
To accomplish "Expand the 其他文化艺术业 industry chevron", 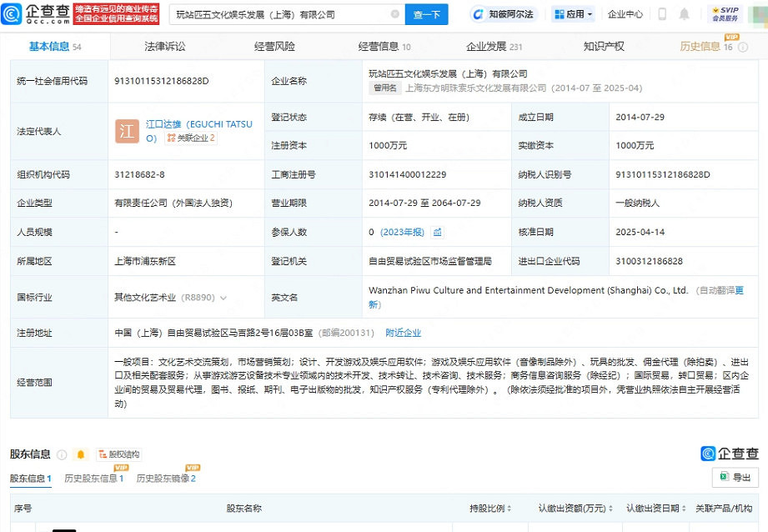I will click(223, 297).
